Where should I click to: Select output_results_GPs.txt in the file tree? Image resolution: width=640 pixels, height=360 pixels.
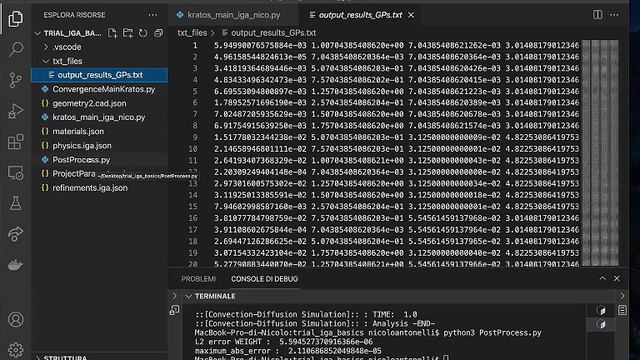[x=100, y=75]
